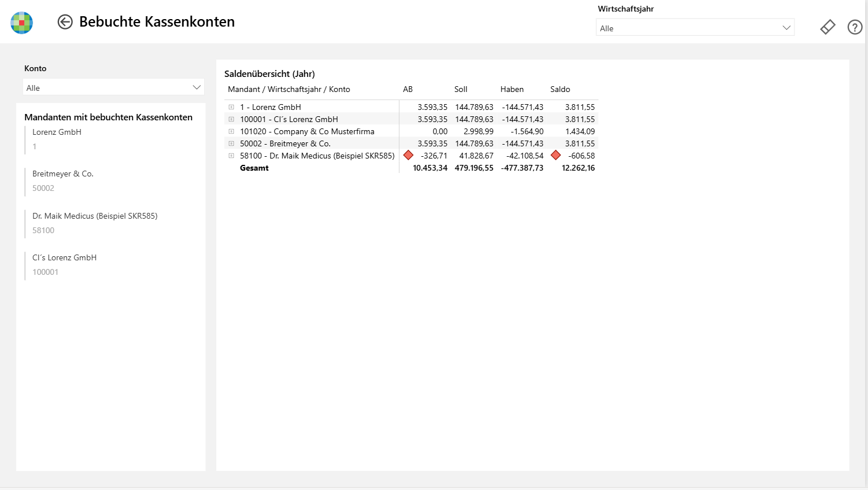
Task: Click the AB value 0,00 for Company & Co
Action: tap(440, 131)
